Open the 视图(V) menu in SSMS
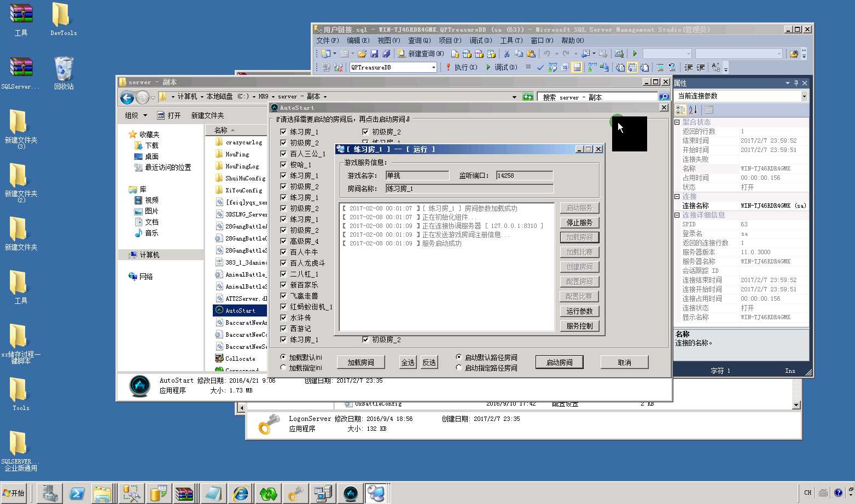Image resolution: width=855 pixels, height=504 pixels. 389,40
